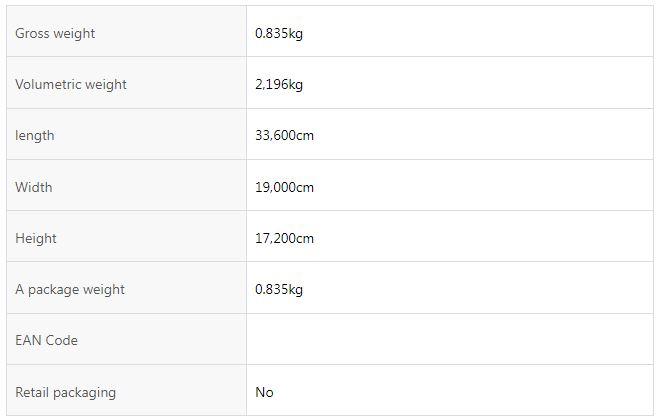Select the 33,600cm length value
Image resolution: width=658 pixels, height=420 pixels.
[x=284, y=136]
